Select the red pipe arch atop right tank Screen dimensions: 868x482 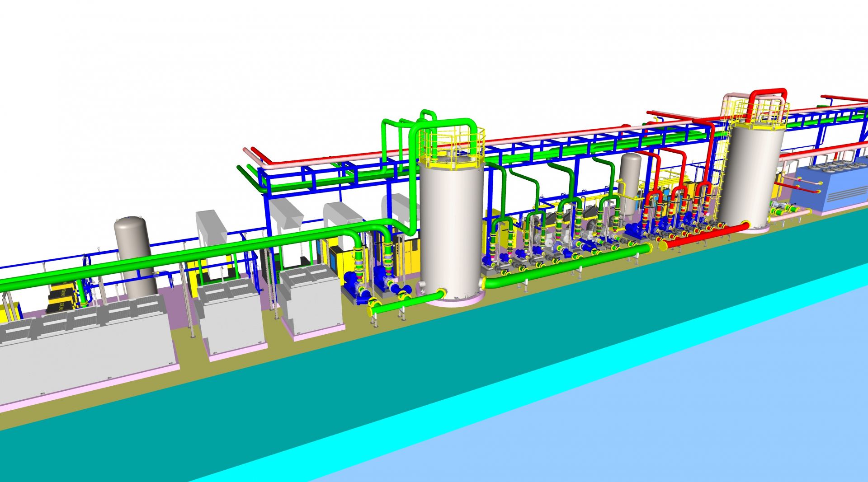point(768,93)
